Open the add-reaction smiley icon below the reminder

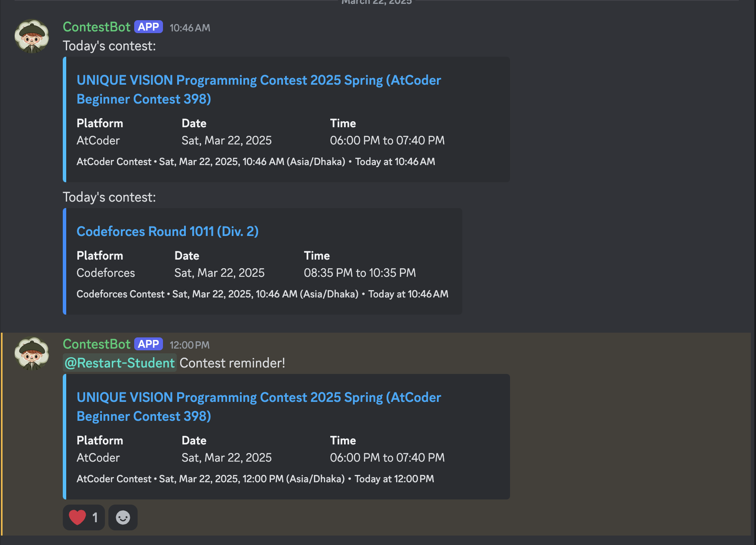tap(123, 517)
